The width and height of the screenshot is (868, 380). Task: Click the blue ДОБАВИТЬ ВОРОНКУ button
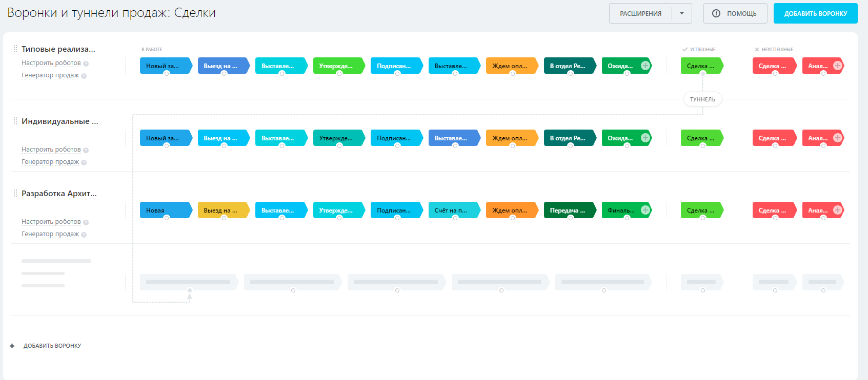click(x=815, y=13)
